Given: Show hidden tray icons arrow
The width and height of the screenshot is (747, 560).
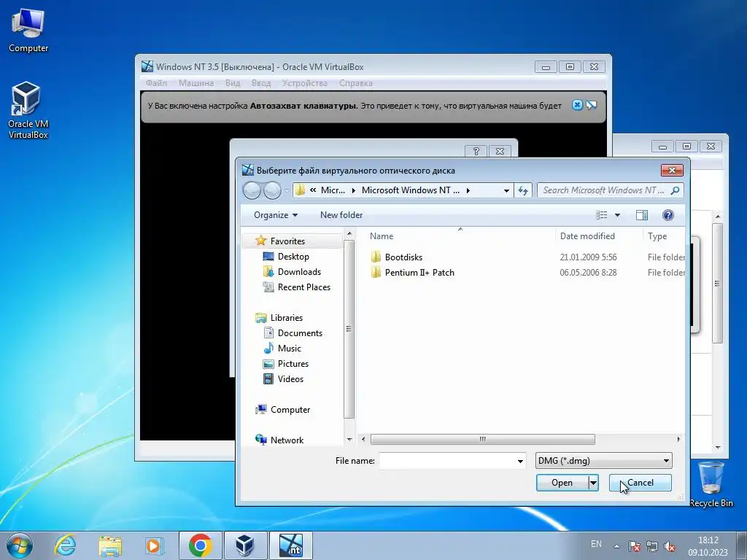Looking at the screenshot, I should coord(616,546).
